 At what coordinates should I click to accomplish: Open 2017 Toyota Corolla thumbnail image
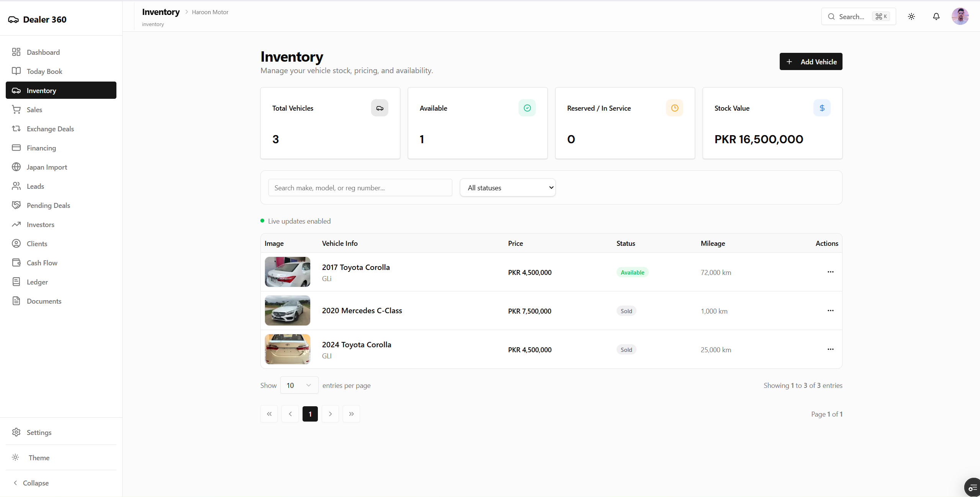[287, 272]
